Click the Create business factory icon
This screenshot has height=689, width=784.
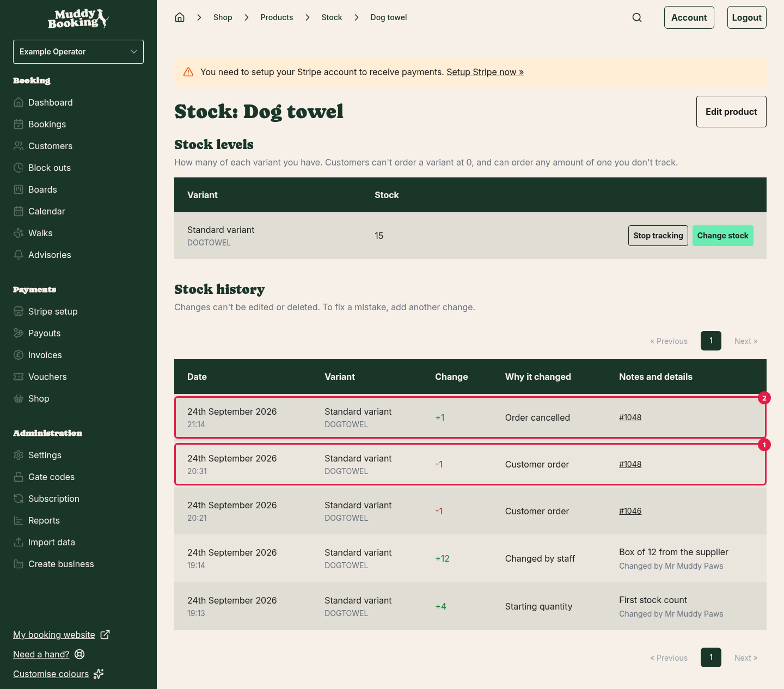19,564
